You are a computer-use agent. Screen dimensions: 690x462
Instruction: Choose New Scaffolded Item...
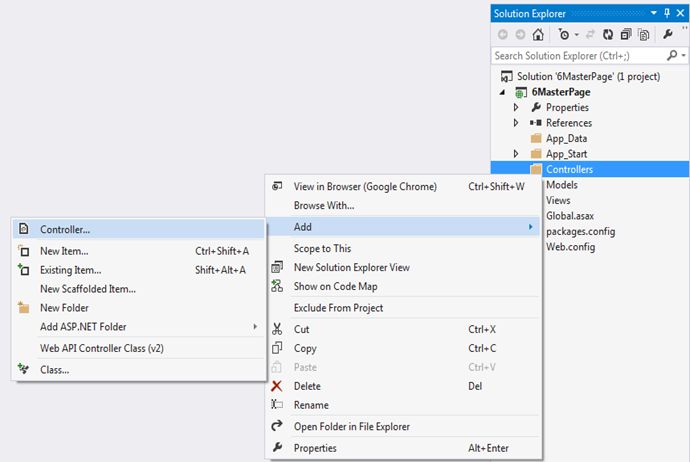pyautogui.click(x=139, y=289)
